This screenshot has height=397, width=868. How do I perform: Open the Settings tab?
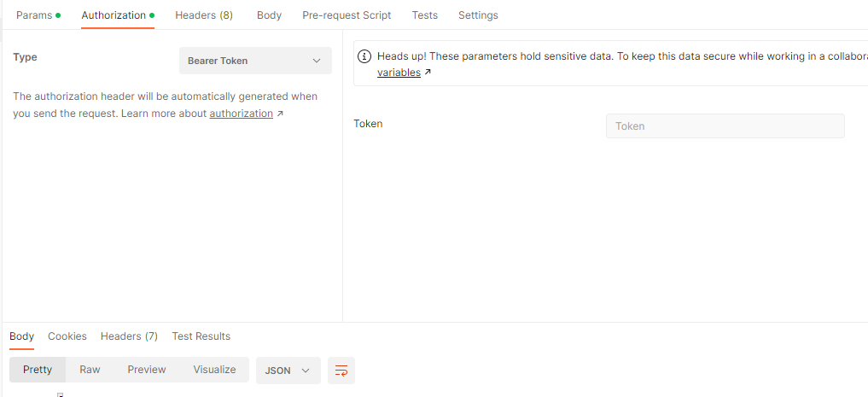[x=478, y=15]
